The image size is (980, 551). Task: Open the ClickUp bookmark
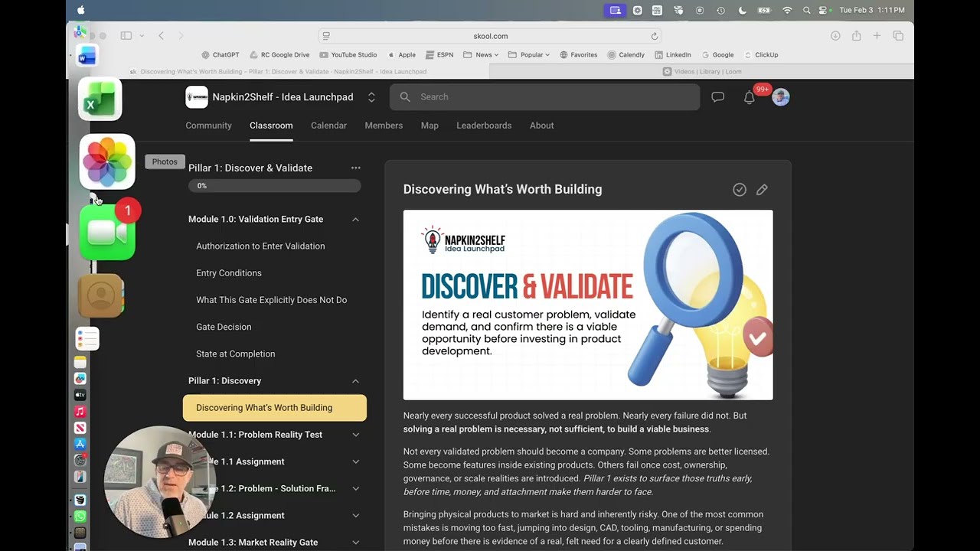pos(760,55)
